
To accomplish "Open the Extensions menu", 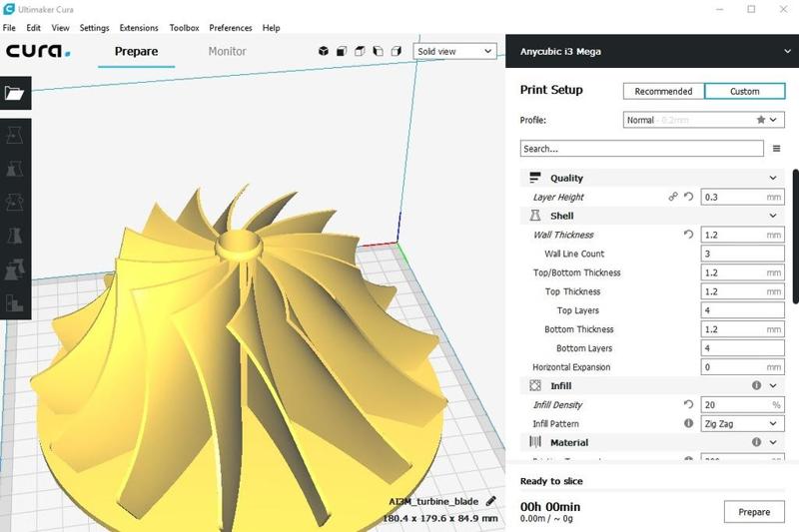I will [139, 28].
